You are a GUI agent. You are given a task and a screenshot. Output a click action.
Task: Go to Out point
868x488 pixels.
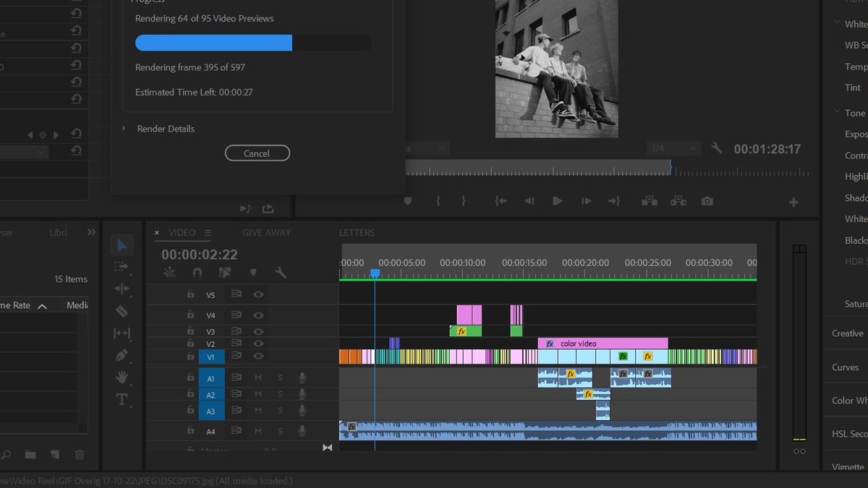pyautogui.click(x=614, y=201)
